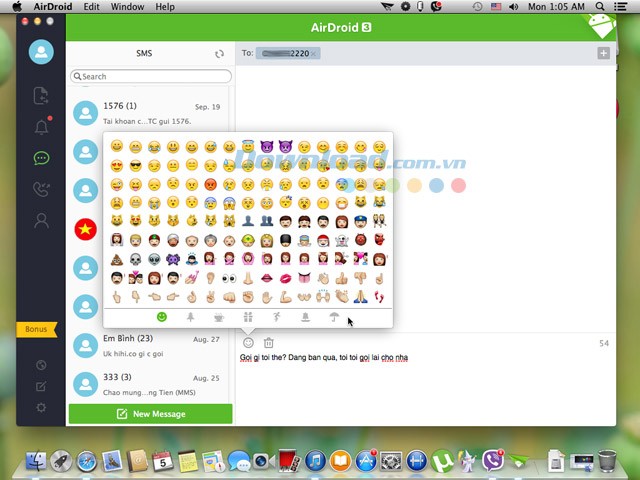Switch to the nature tree emoji category
Screen dimensions: 640x480
tap(190, 317)
